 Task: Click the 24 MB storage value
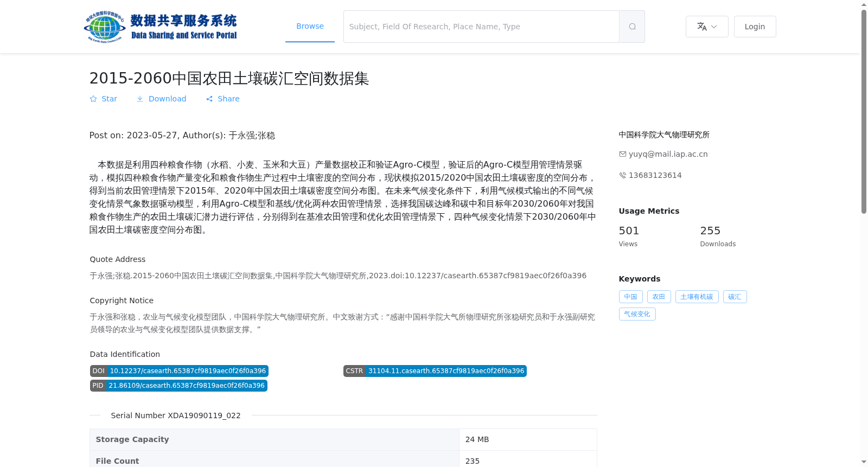coord(477,439)
